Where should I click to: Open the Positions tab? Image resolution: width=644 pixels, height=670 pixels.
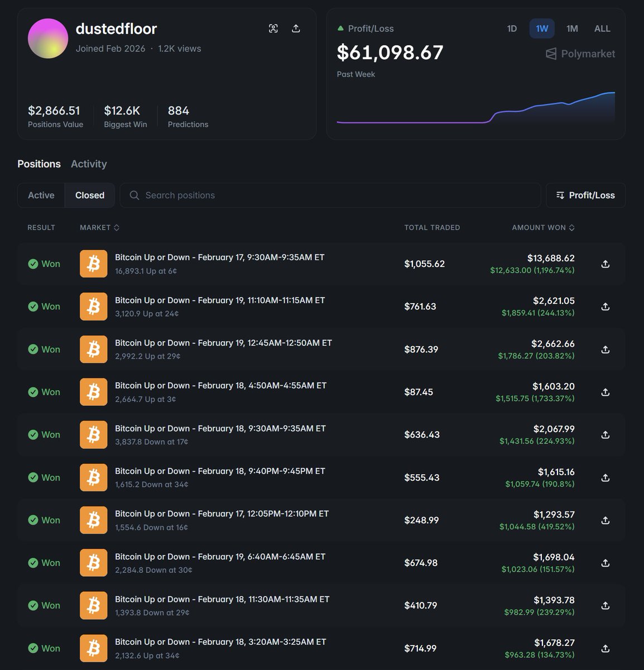click(x=39, y=164)
